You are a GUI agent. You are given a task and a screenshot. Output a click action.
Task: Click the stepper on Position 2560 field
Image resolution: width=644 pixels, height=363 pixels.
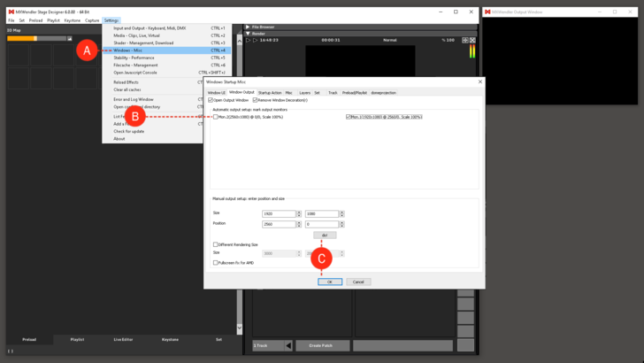click(299, 225)
